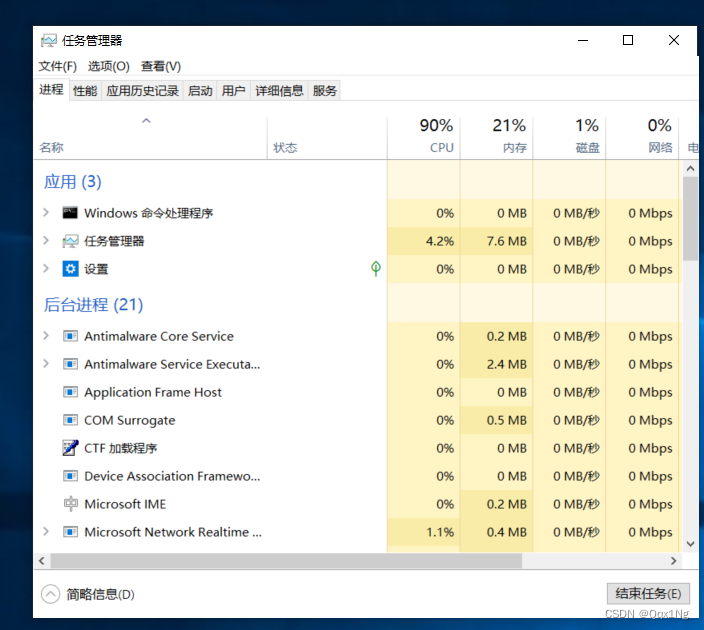Click the Antimalware Service Executable icon

(x=70, y=364)
